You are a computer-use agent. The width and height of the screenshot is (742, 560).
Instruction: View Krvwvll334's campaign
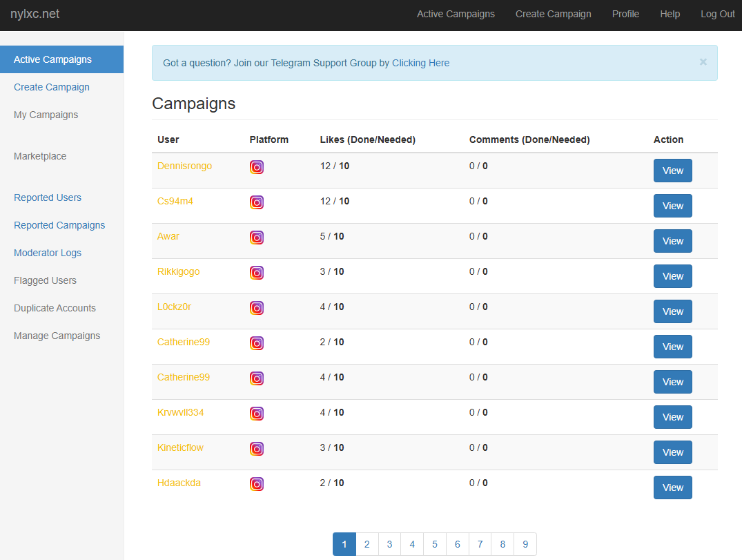(x=672, y=417)
